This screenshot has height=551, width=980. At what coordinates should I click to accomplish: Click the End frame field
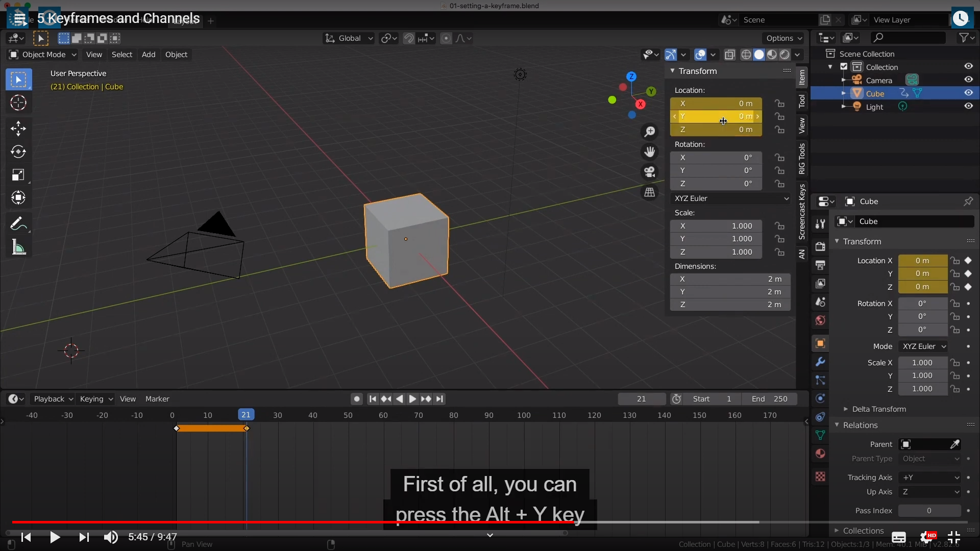[x=770, y=399]
